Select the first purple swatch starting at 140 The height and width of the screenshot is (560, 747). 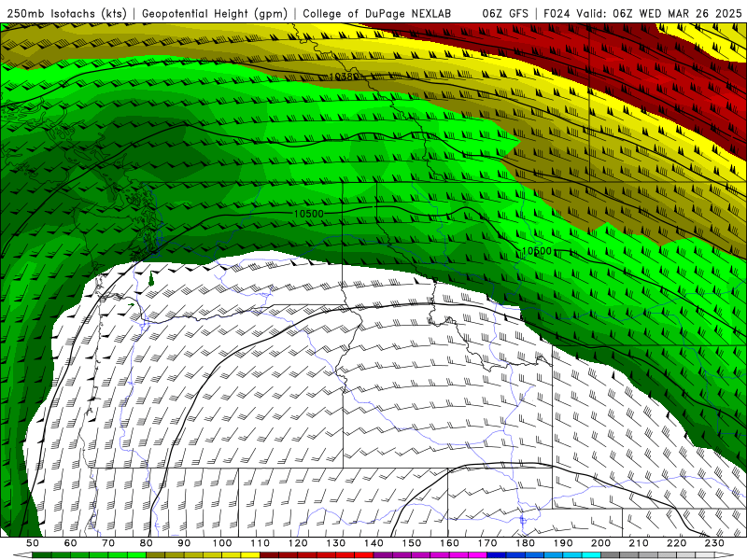[x=383, y=555]
